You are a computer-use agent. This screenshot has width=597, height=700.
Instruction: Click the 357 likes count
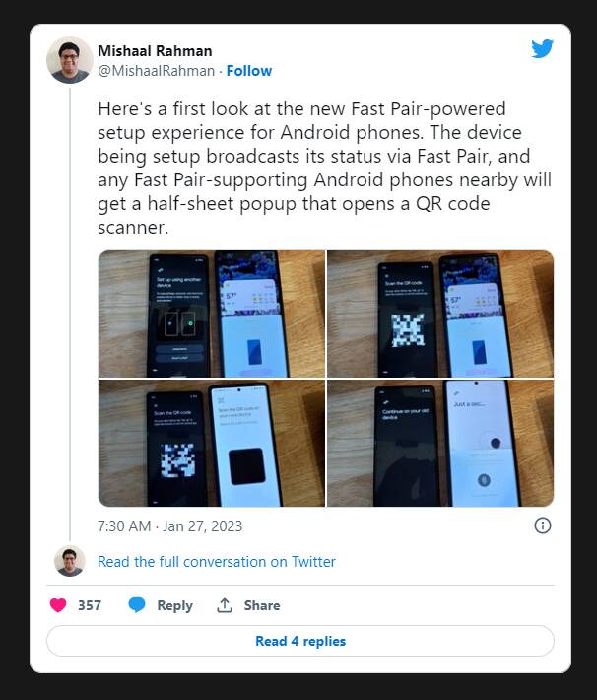point(90,605)
